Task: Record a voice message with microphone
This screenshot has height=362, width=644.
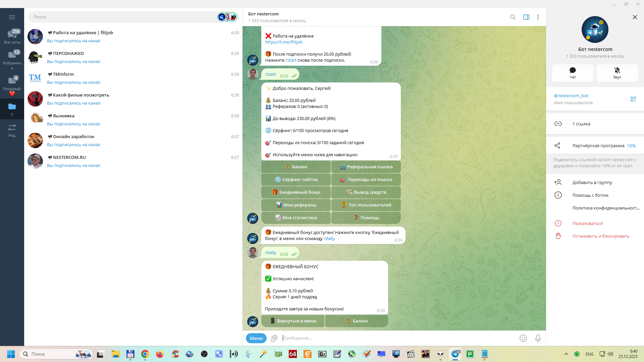Action: pyautogui.click(x=538, y=338)
